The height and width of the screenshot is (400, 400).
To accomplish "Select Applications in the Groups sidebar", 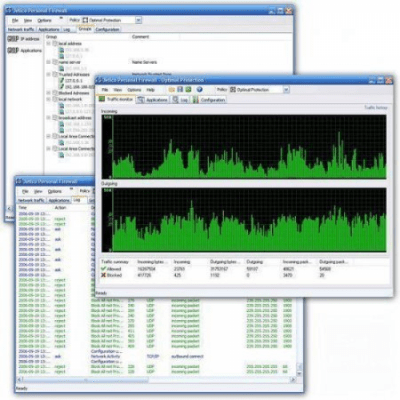I will tap(25, 50).
